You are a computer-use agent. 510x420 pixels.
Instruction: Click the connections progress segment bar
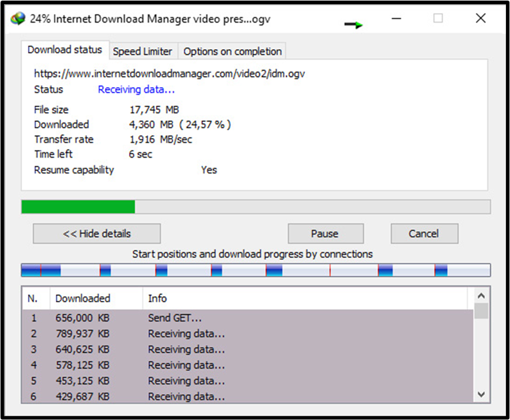coord(256,270)
